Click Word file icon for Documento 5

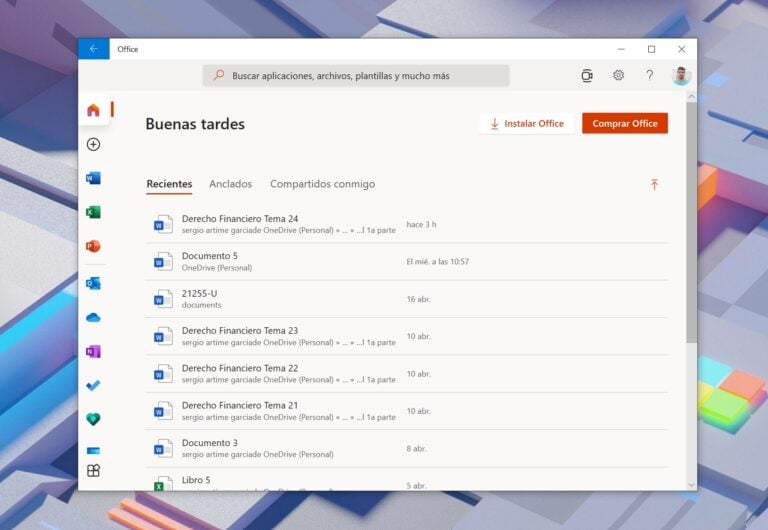point(163,262)
